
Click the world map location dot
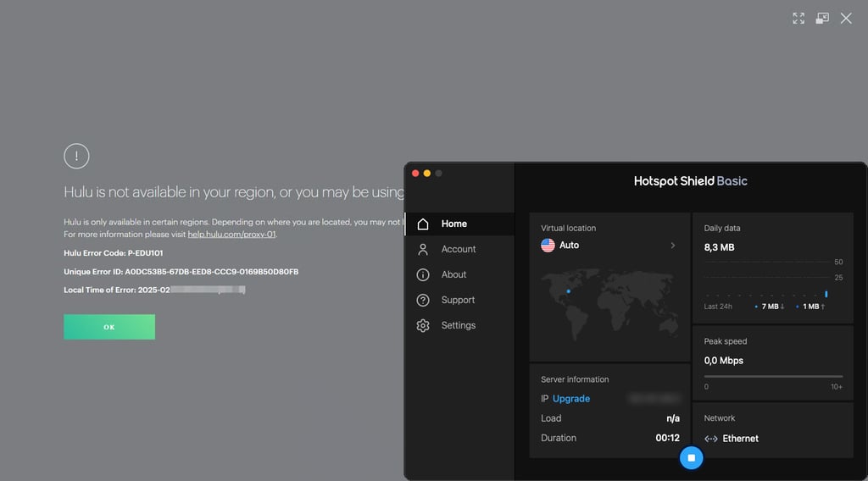click(569, 291)
